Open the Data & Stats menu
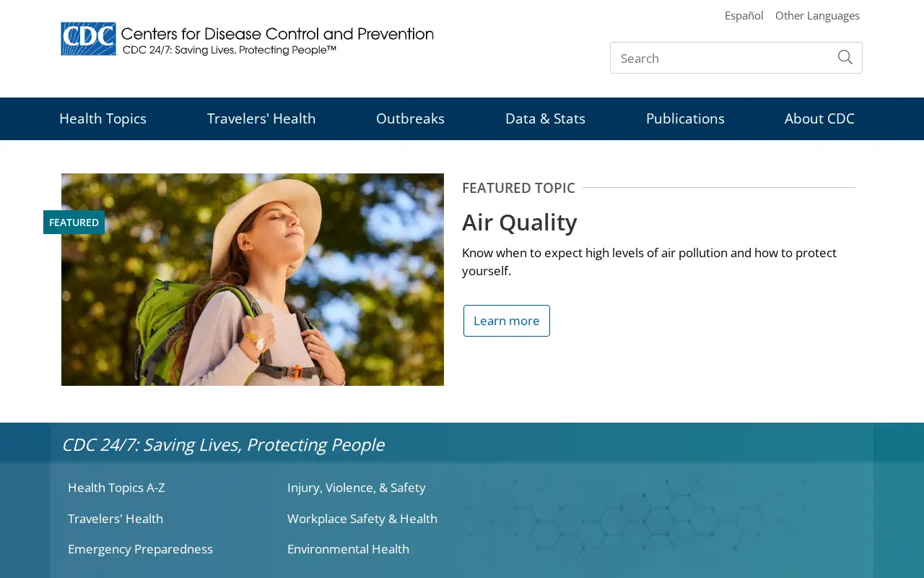The image size is (924, 578). (x=545, y=118)
